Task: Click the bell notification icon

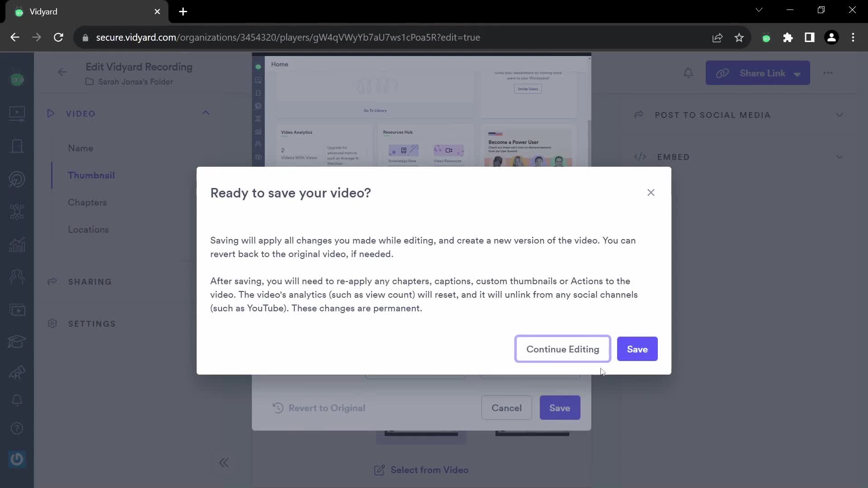Action: click(x=690, y=73)
